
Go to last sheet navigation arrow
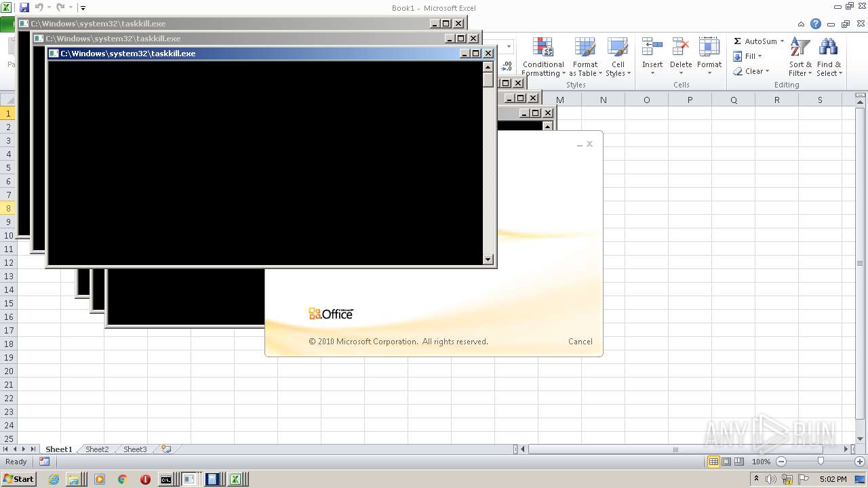coord(33,449)
